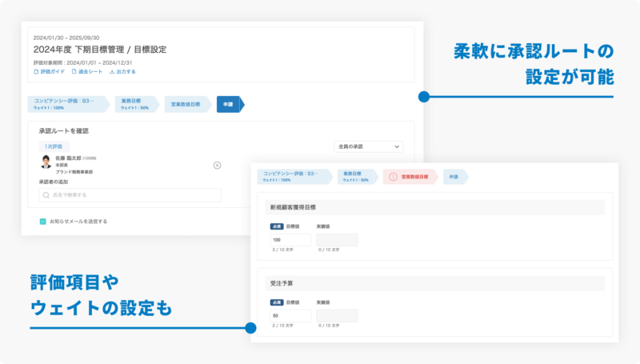The height and width of the screenshot is (364, 640).
Task: Click 実績値 field under 新規顧客獲得目標
Action: 337,240
